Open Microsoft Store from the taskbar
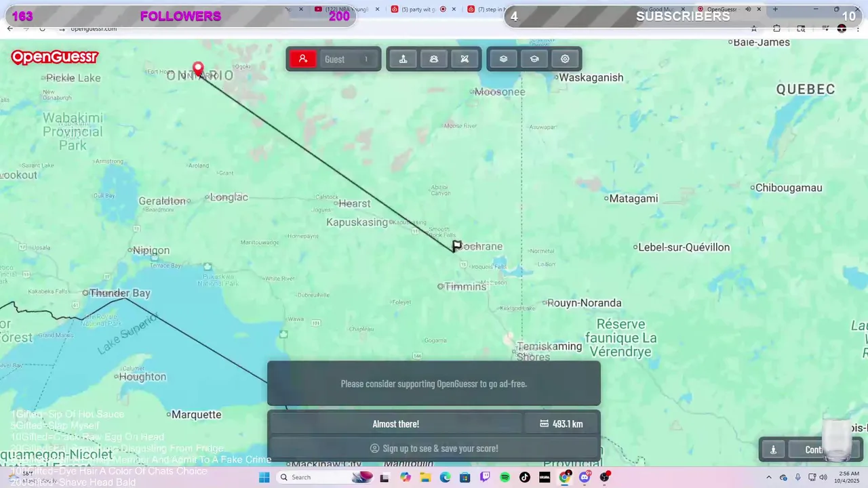868x488 pixels. tap(465, 477)
